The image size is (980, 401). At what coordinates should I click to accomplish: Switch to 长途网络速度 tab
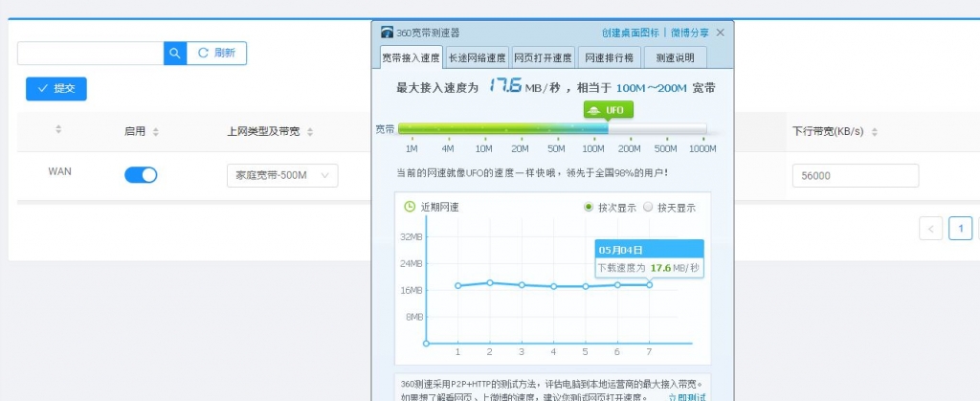pyautogui.click(x=477, y=57)
